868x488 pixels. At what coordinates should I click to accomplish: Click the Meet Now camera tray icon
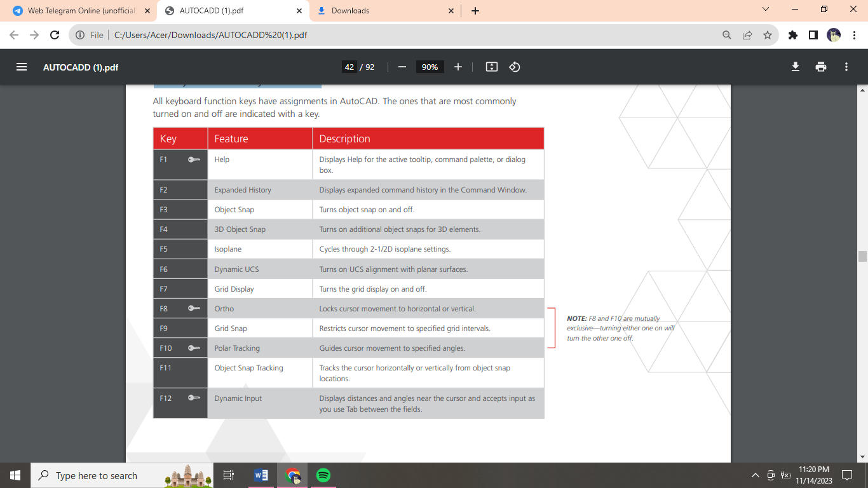click(771, 475)
